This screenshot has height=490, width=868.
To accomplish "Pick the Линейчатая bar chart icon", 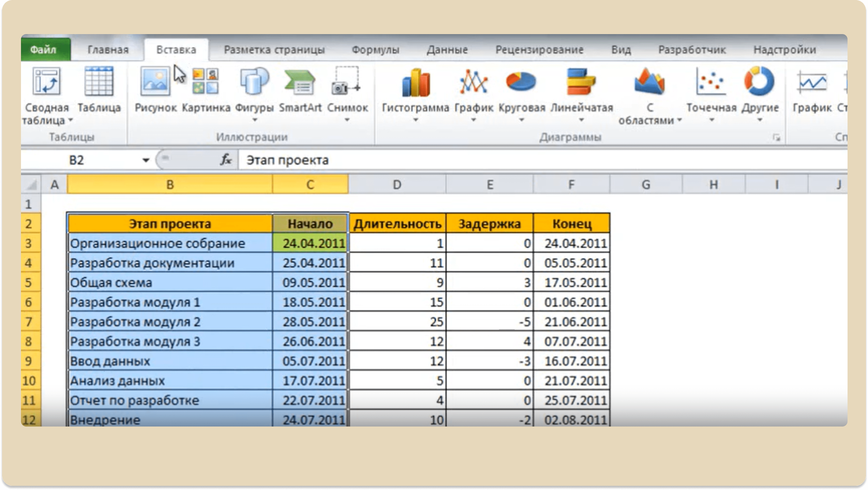I will [581, 81].
